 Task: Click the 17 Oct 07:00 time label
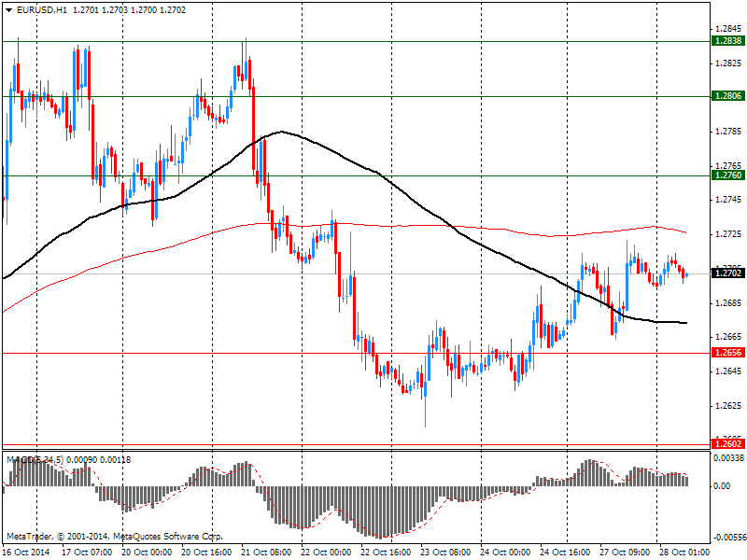tap(87, 553)
